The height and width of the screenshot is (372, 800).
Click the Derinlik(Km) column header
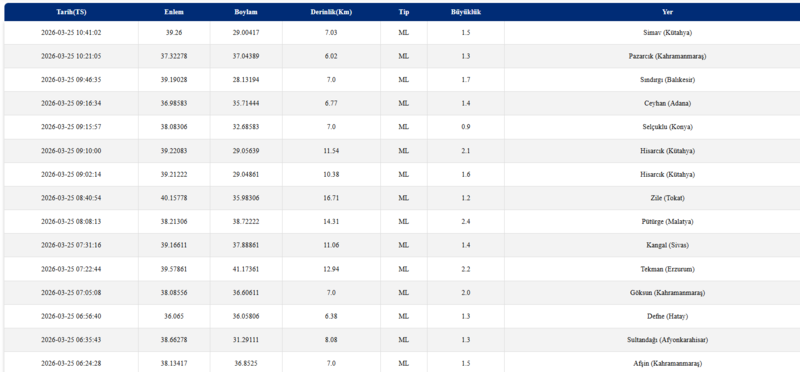tap(331, 12)
